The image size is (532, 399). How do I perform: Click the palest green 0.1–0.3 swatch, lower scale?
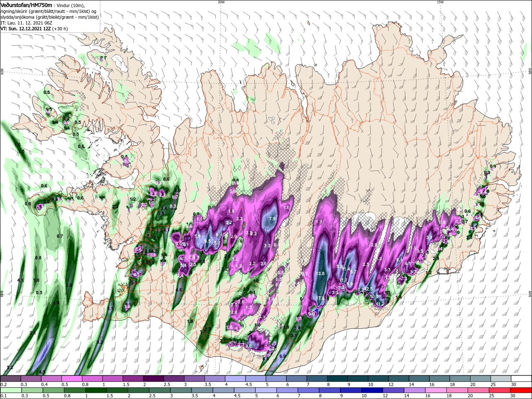pos(10,390)
